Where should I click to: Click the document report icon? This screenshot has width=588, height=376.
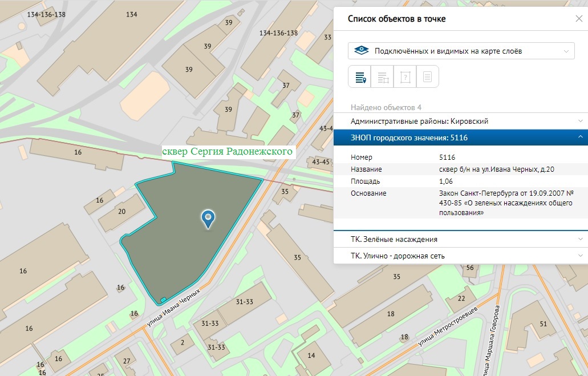[x=427, y=77]
